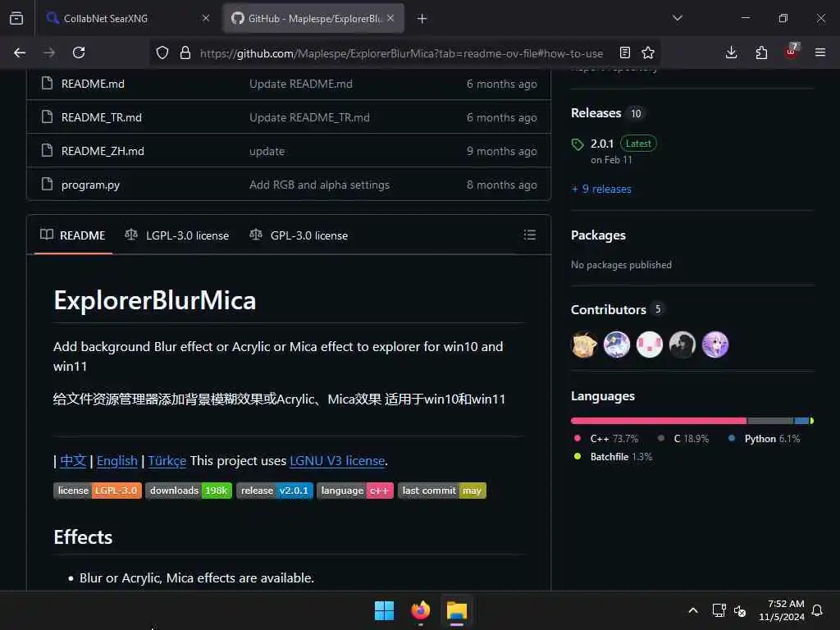
Task: Click the language c++ badge
Action: pos(355,491)
